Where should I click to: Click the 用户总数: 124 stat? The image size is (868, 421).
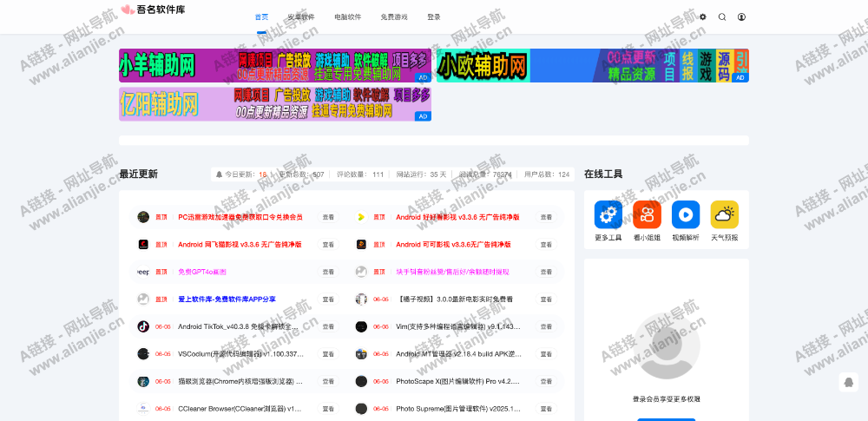(x=547, y=174)
